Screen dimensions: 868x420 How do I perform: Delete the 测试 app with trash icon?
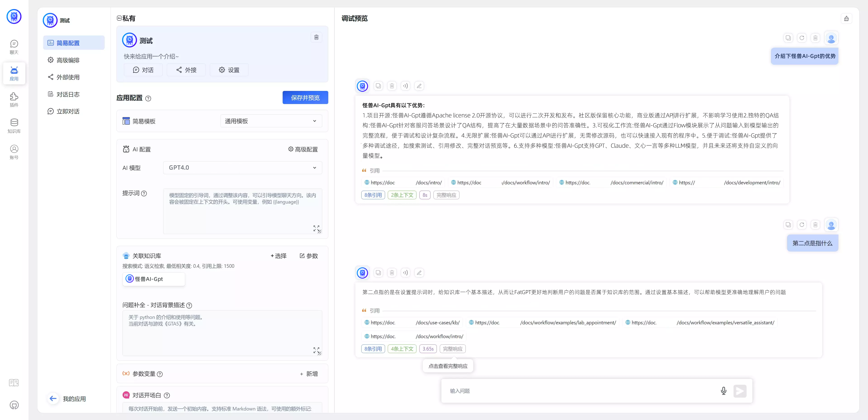(316, 37)
